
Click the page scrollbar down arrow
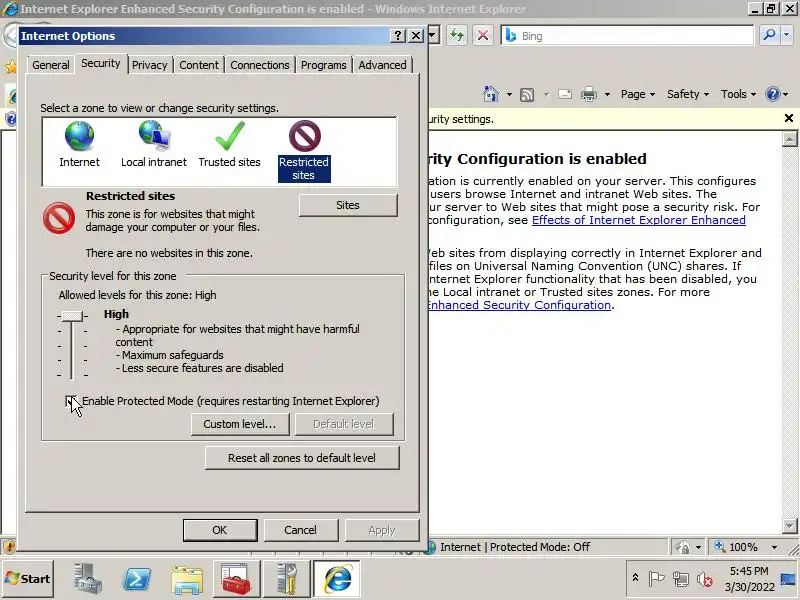tap(789, 525)
